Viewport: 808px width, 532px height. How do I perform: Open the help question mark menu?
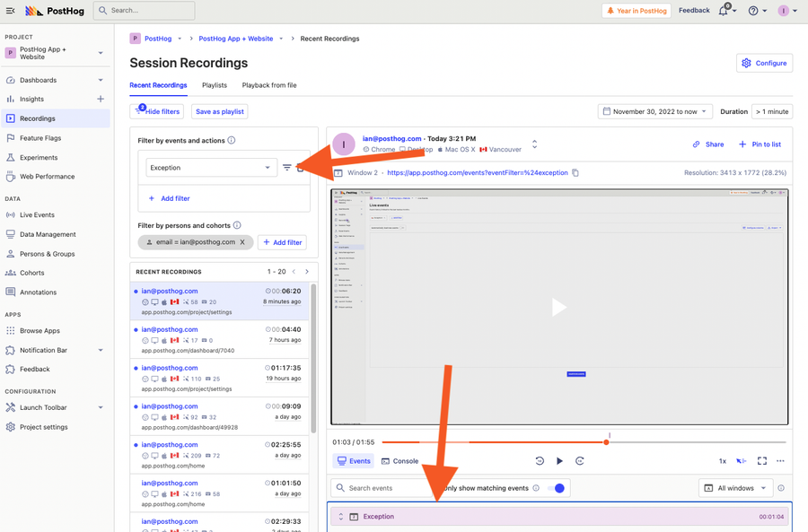[753, 11]
